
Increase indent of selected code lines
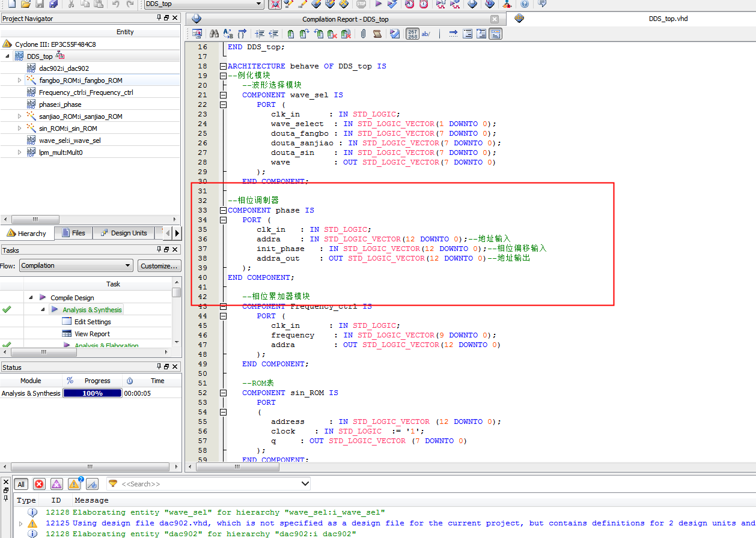coord(260,34)
